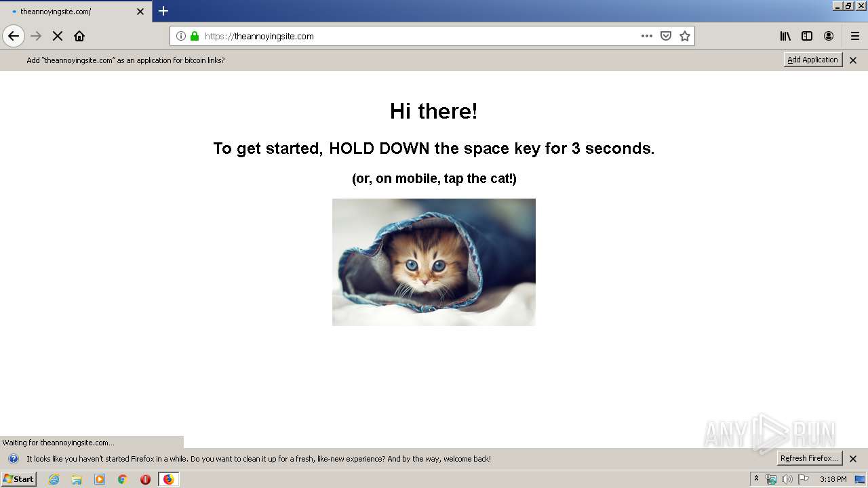Launch Internet Explorer from taskbar
The width and height of the screenshot is (868, 488).
tap(54, 479)
